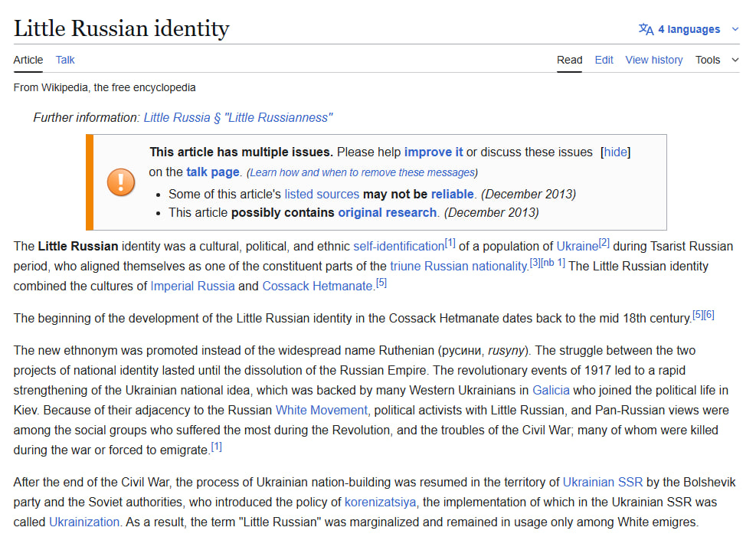Click the Little Russian identity page title
The height and width of the screenshot is (537, 756).
pos(122,28)
